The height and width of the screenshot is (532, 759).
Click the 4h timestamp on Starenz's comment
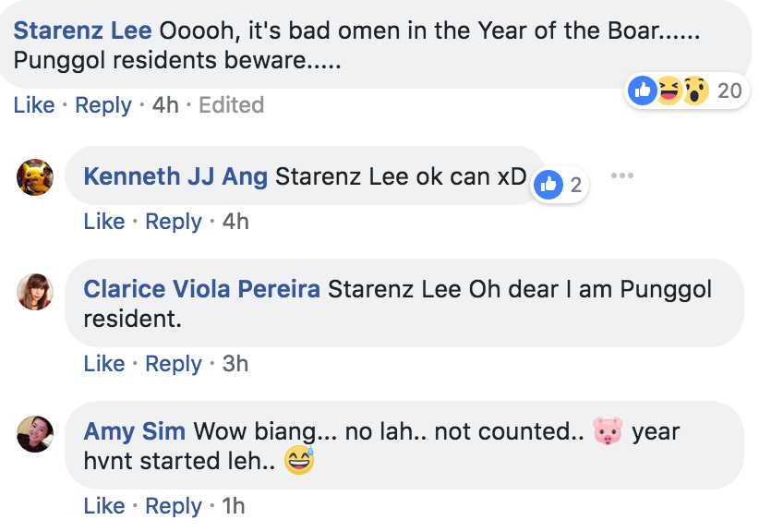165,105
